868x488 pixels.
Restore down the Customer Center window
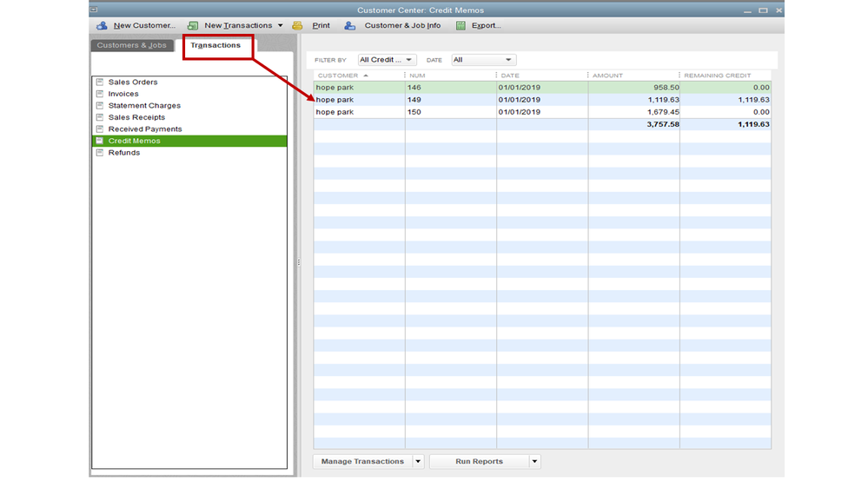[763, 10]
